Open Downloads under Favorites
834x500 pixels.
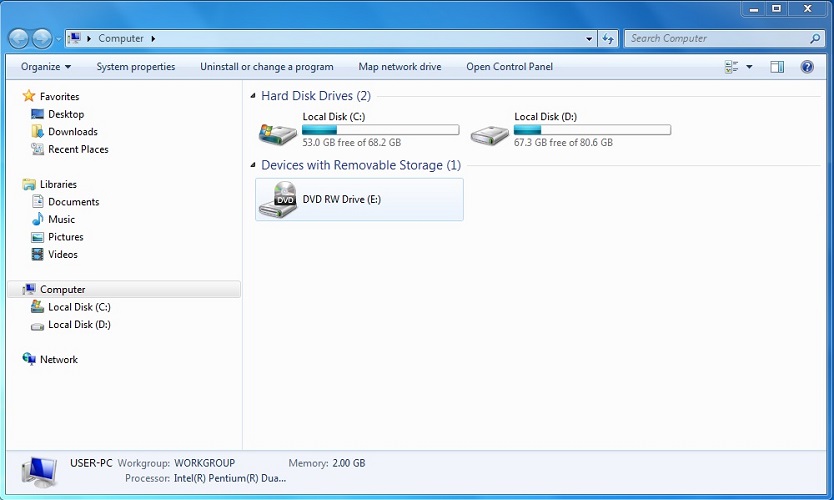(x=73, y=131)
